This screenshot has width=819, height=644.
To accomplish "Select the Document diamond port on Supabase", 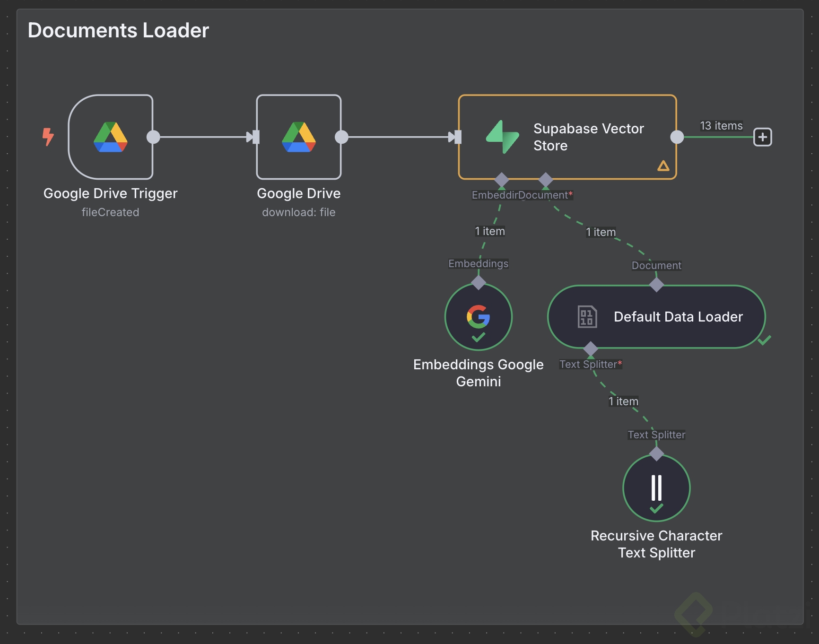I will click(546, 180).
